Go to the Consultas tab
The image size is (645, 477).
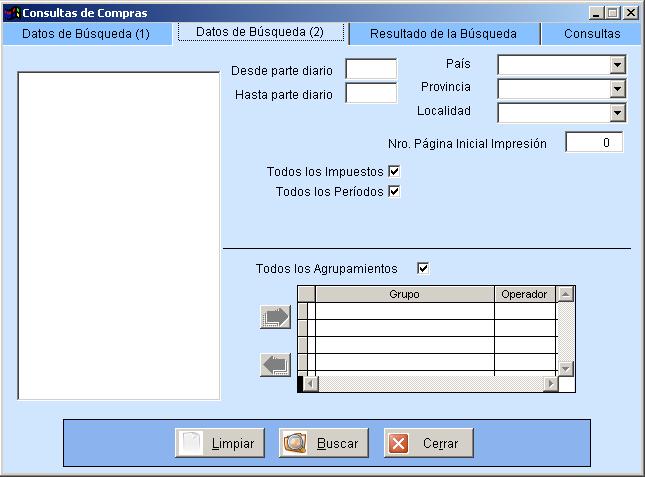(x=591, y=34)
